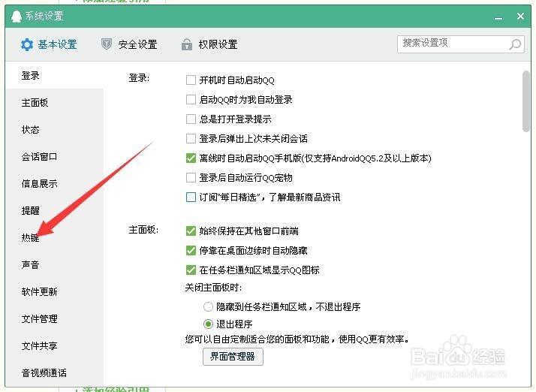Enable 登录后弹出上次未关闭会话
The height and width of the screenshot is (392, 536).
(x=191, y=138)
